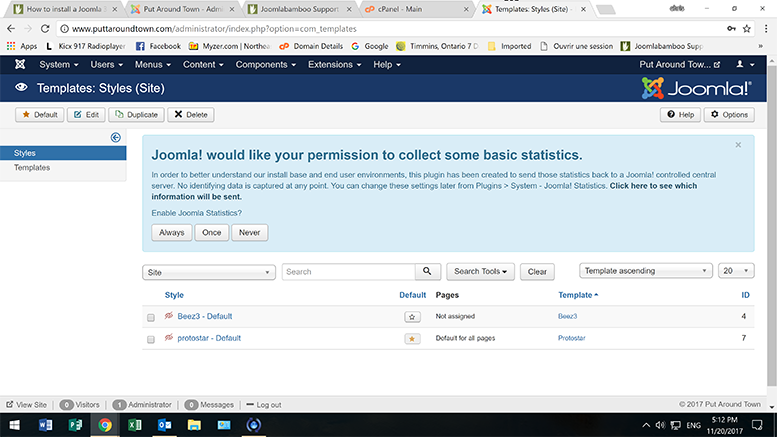Open the Apps bookmarks shortcut
777x437 pixels.
(22, 46)
